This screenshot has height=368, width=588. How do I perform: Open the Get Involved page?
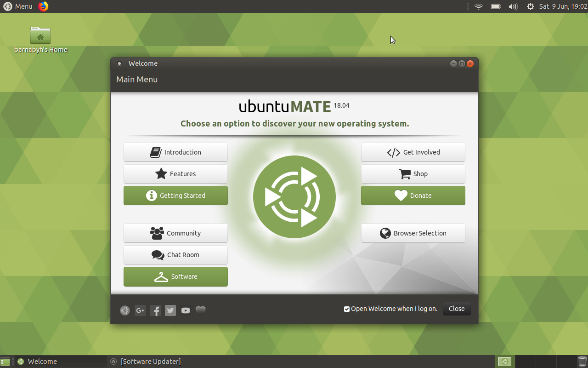coord(413,152)
